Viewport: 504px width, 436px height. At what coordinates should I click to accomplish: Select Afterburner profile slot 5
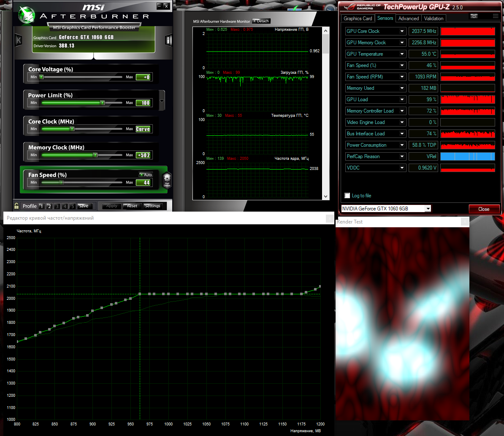72,206
